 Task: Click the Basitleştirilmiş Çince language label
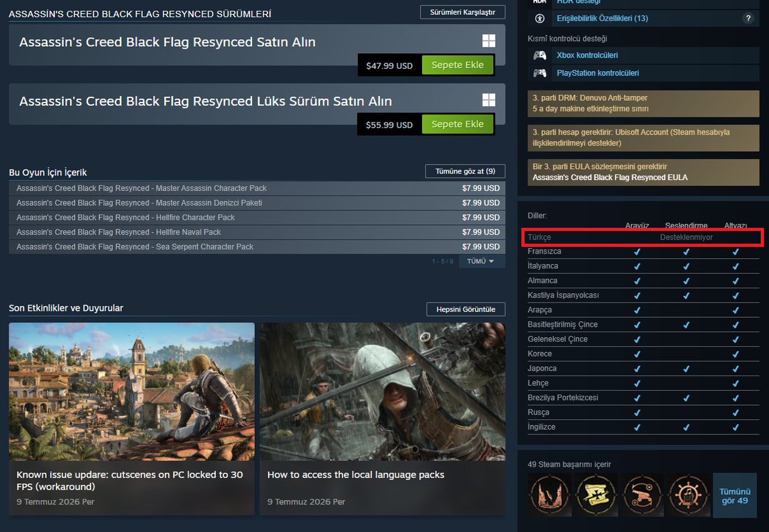pyautogui.click(x=562, y=324)
